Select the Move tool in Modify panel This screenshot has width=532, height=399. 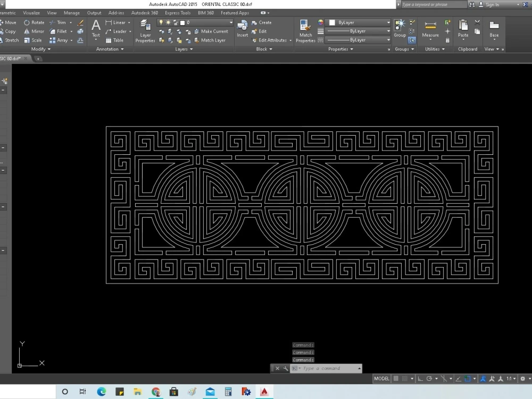click(x=9, y=22)
